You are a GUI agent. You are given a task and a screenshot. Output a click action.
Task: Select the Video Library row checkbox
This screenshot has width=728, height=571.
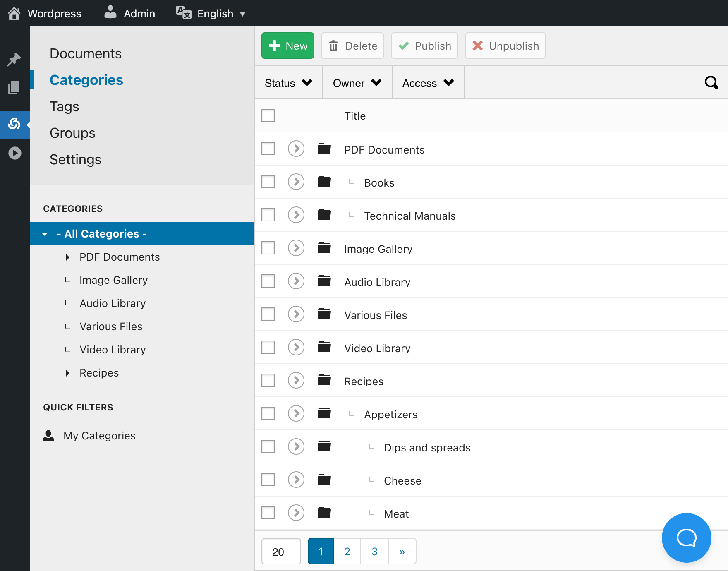click(x=268, y=347)
